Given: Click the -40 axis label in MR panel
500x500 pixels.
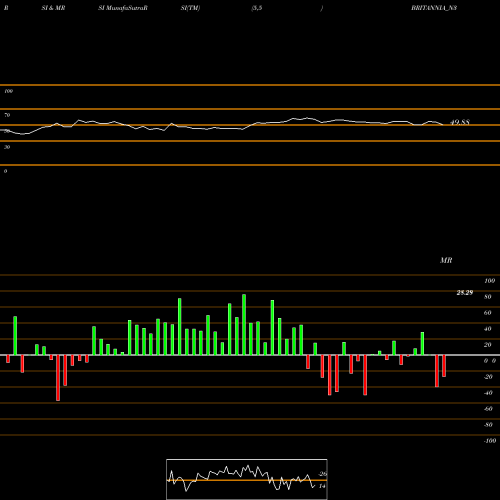Looking at the screenshot, I should [488, 393].
